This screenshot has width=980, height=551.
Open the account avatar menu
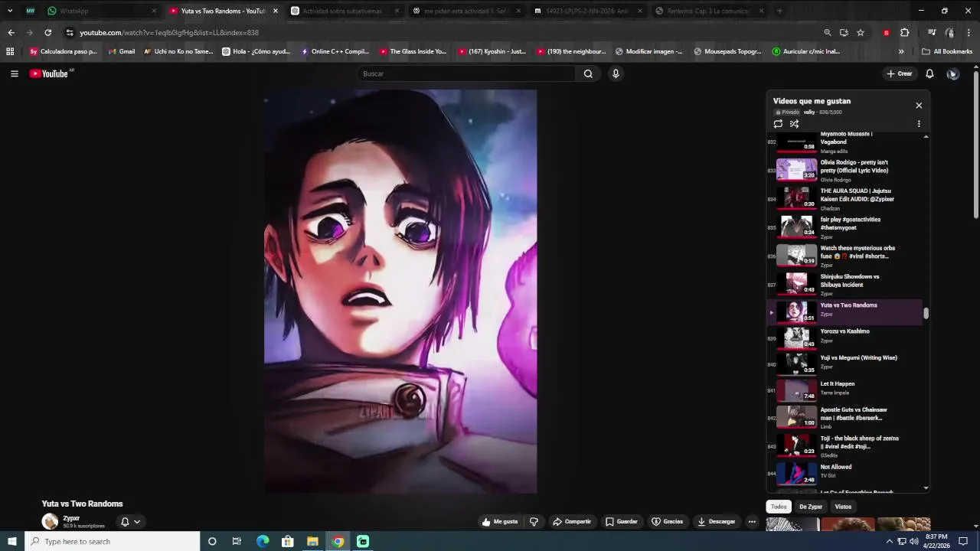[953, 73]
